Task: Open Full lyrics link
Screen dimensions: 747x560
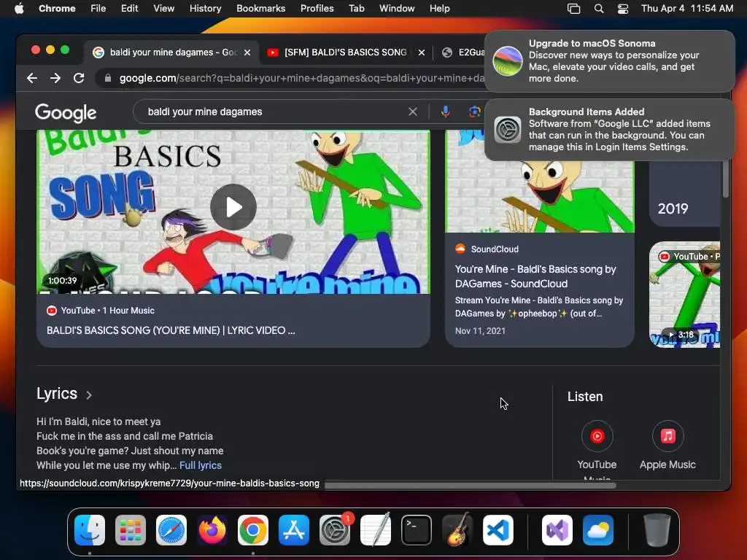Action: pos(201,465)
